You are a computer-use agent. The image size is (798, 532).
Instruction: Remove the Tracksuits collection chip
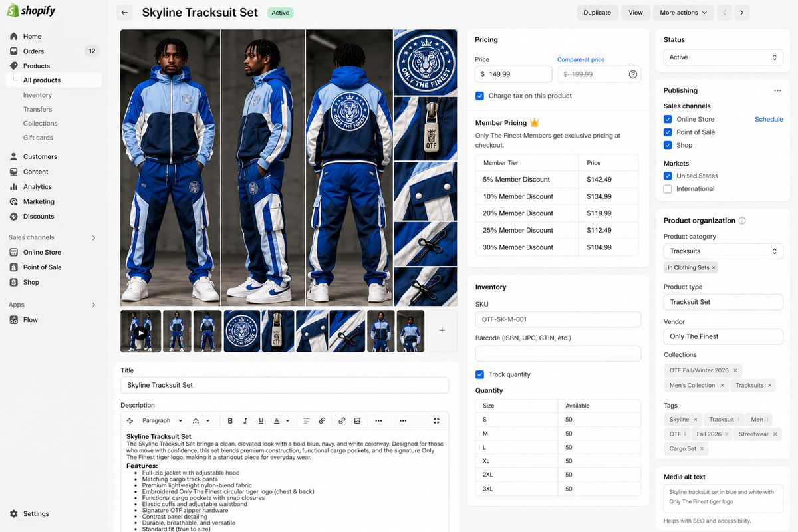769,386
